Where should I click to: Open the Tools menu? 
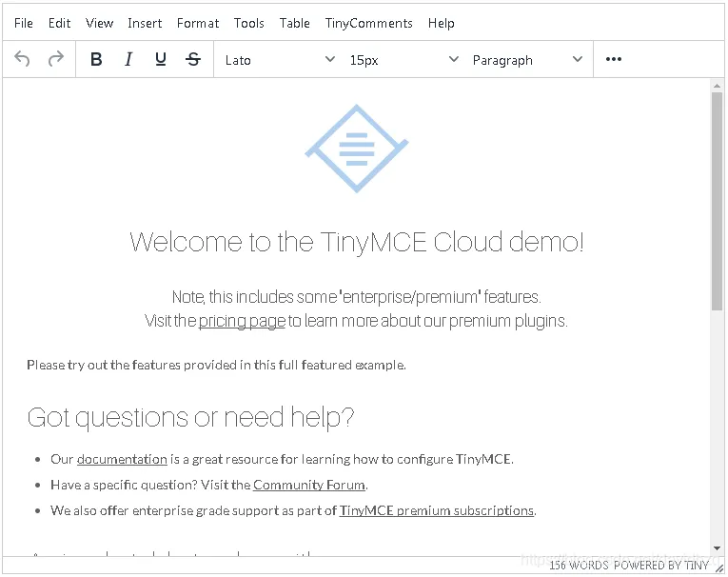(x=249, y=23)
